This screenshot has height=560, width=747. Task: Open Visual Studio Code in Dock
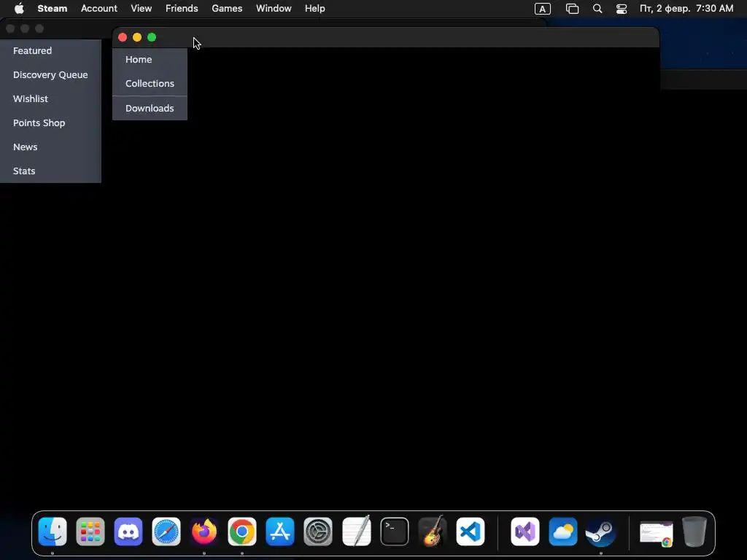(x=471, y=532)
